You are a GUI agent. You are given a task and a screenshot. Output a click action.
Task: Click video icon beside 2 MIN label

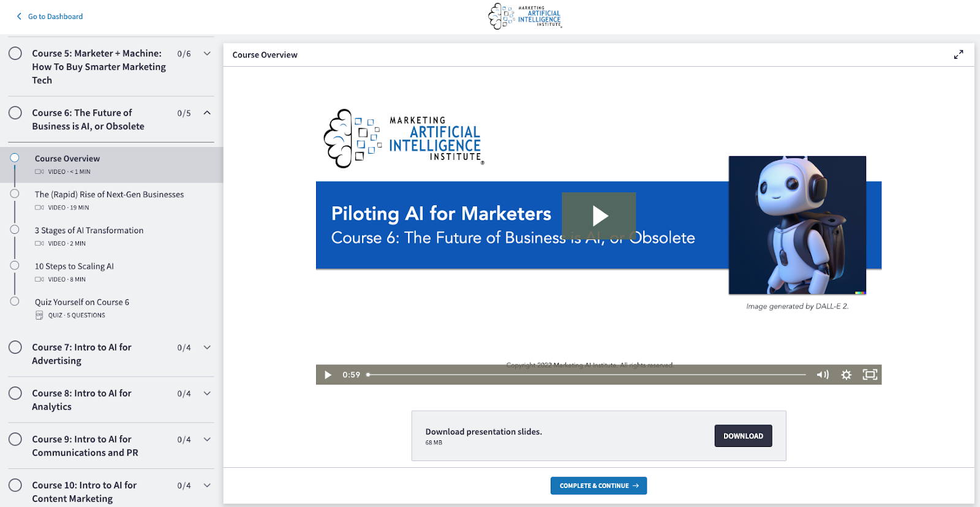tap(39, 244)
